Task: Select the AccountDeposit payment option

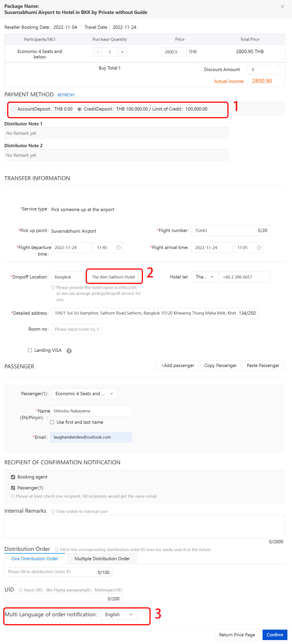Action: click(13, 109)
